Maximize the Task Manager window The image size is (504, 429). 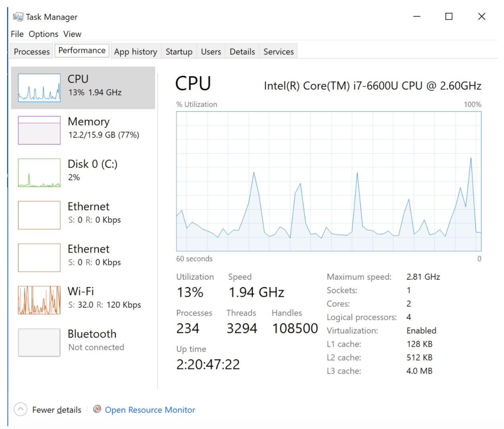449,17
